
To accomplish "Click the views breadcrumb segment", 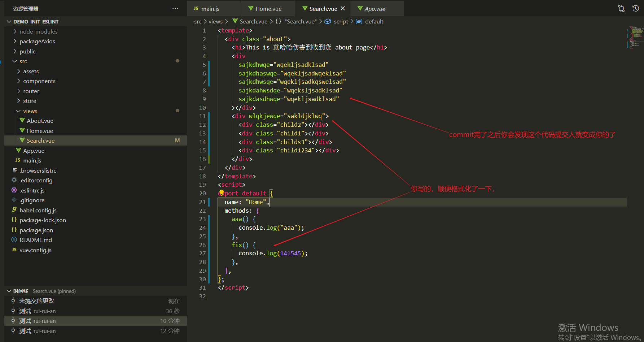I will tap(215, 22).
